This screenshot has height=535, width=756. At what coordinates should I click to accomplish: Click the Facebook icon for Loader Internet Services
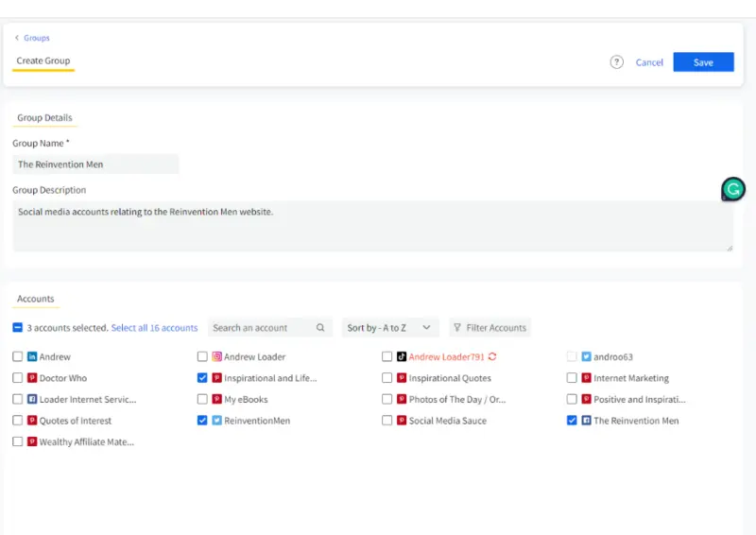(x=32, y=400)
